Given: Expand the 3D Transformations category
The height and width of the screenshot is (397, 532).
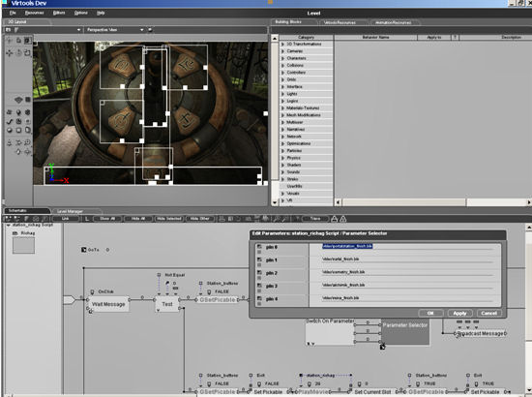Looking at the screenshot, I should [x=282, y=45].
